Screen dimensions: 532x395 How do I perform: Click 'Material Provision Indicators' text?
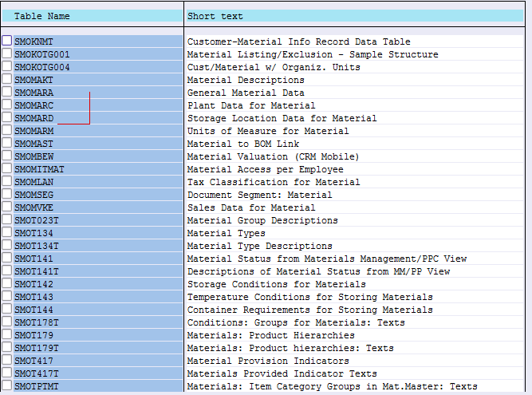(x=268, y=361)
